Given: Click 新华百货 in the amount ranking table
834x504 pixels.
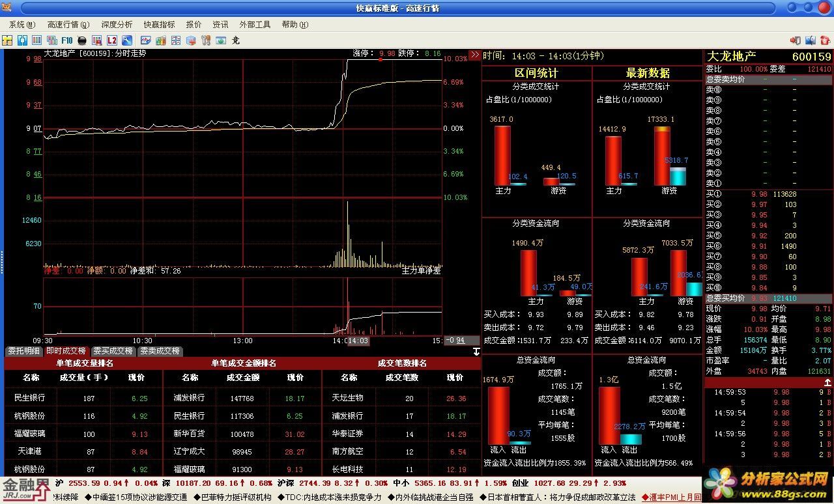Looking at the screenshot, I should 189,434.
